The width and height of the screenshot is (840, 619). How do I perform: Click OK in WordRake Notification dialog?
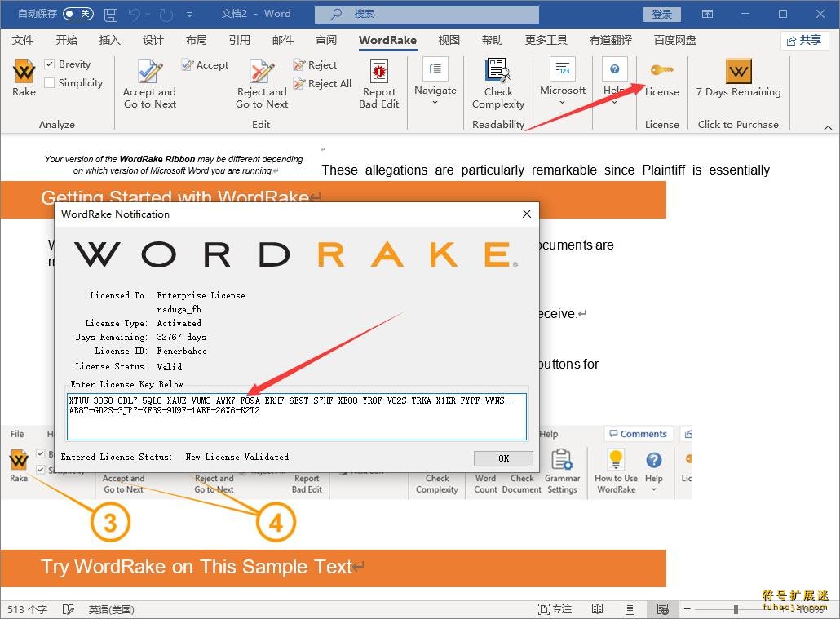pos(503,458)
